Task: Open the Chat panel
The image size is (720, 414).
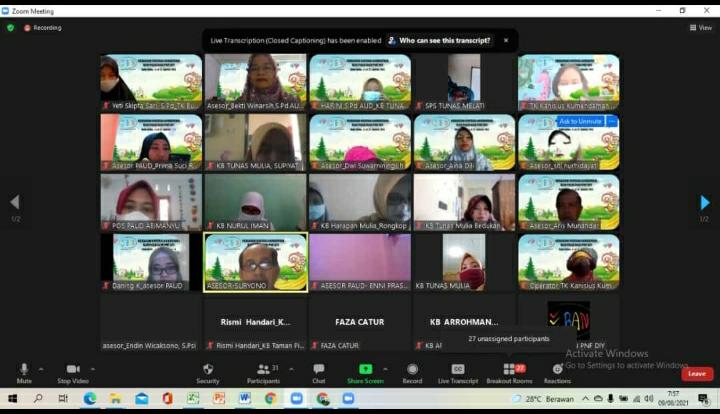Action: (x=318, y=371)
